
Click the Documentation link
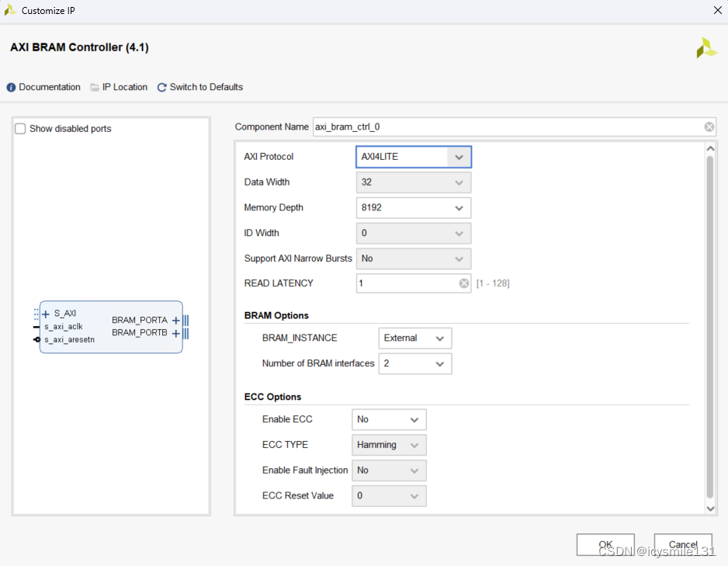click(x=50, y=87)
